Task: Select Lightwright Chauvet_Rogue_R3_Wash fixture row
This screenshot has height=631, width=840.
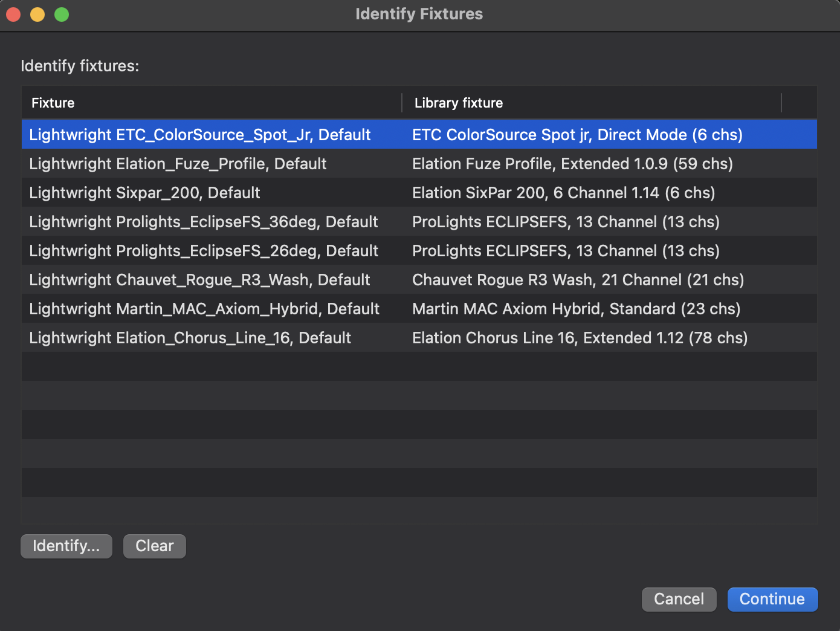Action: point(199,280)
